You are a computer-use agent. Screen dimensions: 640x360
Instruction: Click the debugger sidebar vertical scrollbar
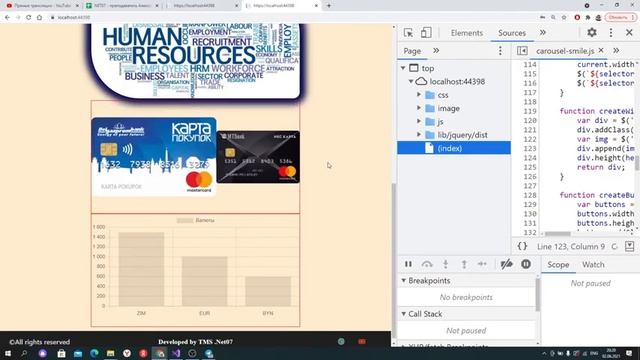coord(538,294)
